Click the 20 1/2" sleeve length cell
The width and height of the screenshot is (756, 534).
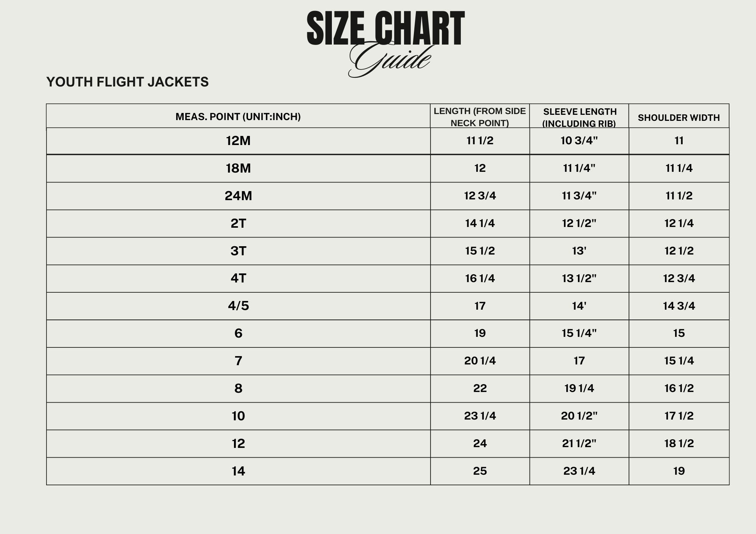point(579,416)
